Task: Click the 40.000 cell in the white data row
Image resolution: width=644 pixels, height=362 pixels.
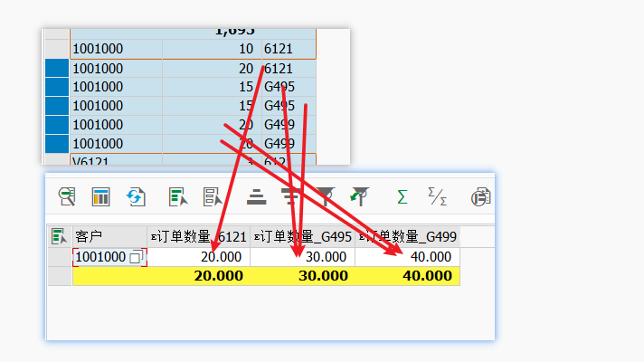Action: [408, 257]
